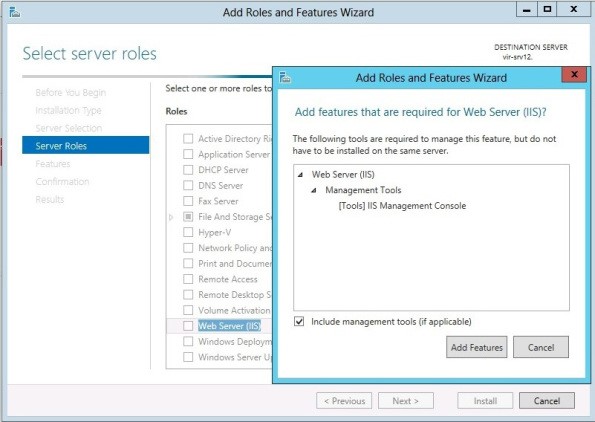Cancel the required features dialog
Viewport: 595px width, 422px height.
(541, 347)
